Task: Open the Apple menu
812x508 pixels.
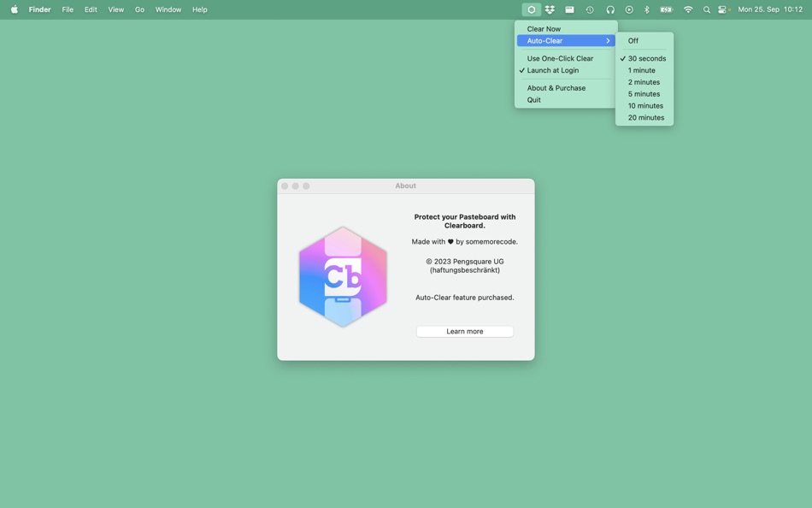Action: point(15,9)
